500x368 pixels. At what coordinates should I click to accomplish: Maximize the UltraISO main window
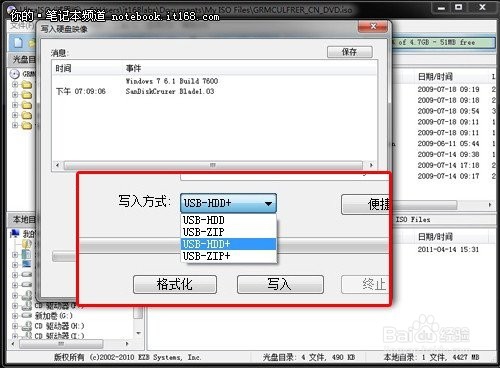(459, 7)
